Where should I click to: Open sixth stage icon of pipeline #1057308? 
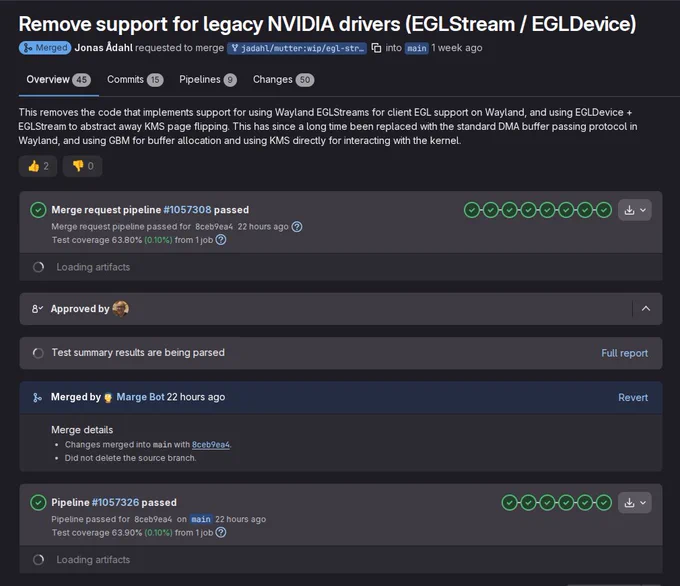pos(566,210)
